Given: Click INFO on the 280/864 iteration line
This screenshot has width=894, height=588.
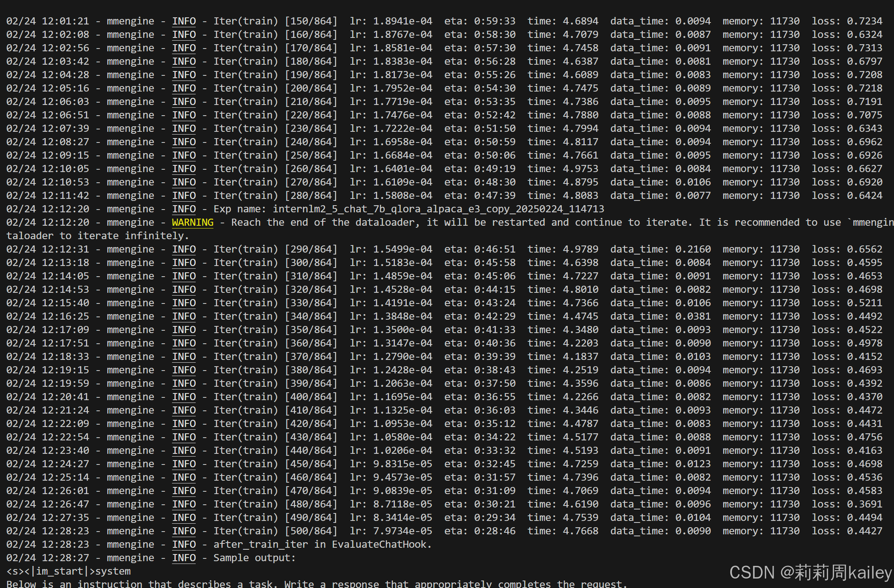Looking at the screenshot, I should (x=184, y=195).
